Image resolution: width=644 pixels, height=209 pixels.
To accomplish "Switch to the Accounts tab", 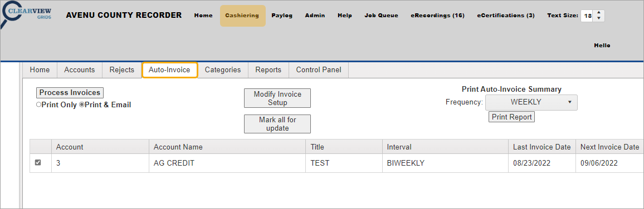I will tap(79, 69).
